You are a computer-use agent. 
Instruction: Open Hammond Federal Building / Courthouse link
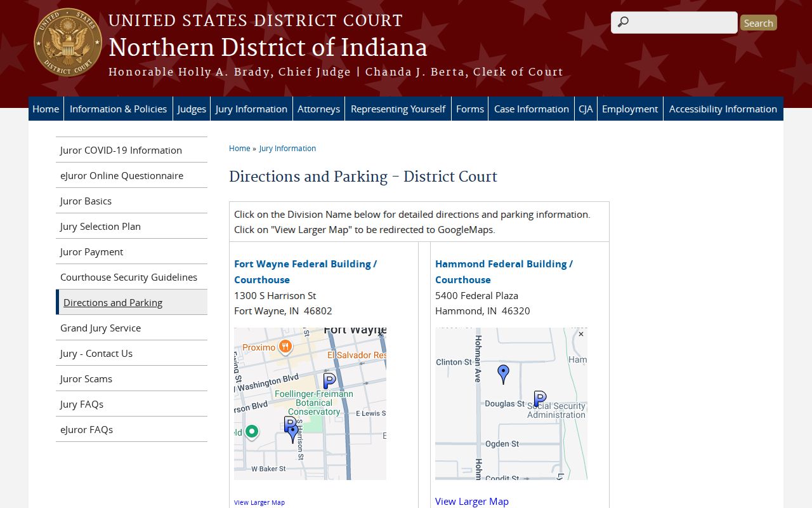pyautogui.click(x=504, y=271)
